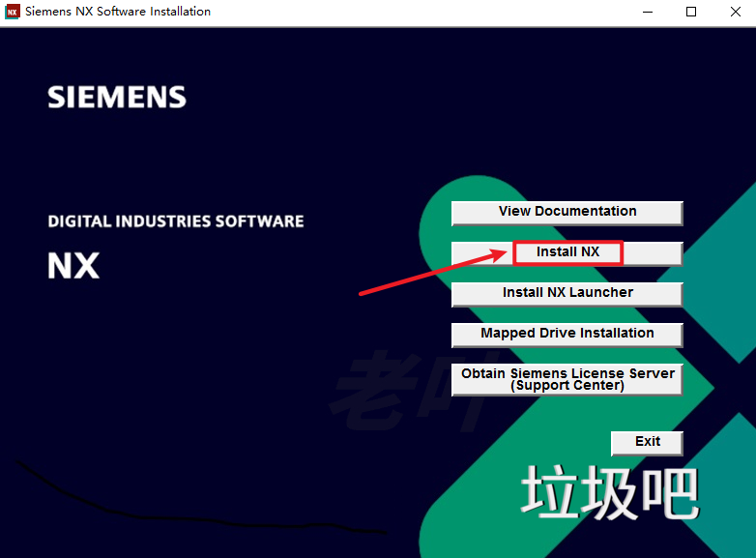
Task: Click the SIEMENS logo
Action: (x=117, y=97)
